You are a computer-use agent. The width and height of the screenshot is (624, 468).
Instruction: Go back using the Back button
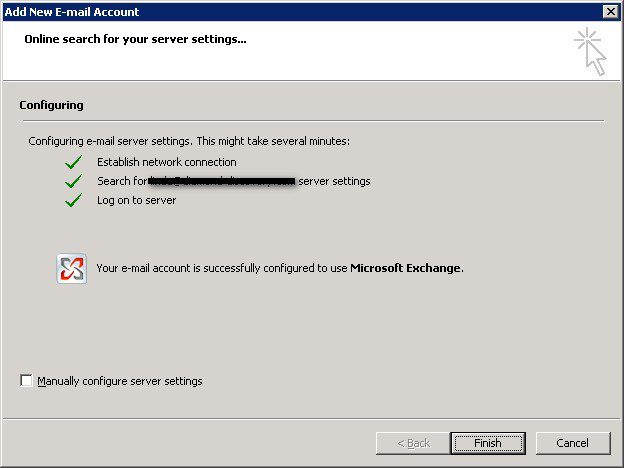(x=413, y=443)
